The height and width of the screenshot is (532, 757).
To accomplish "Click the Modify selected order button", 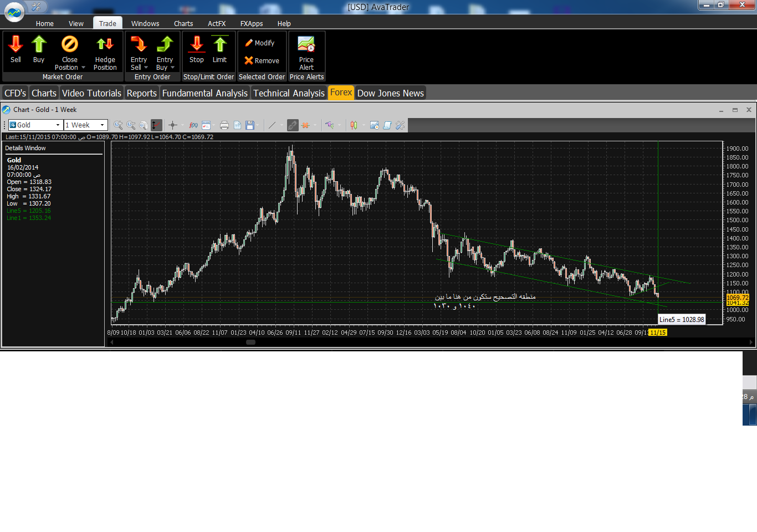I will [x=260, y=43].
